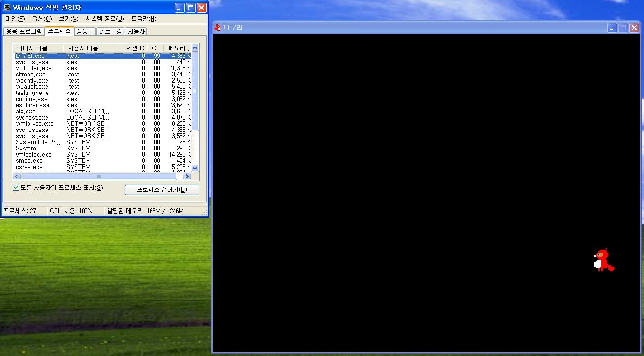Select the taskmgr.exe process row

102,93
